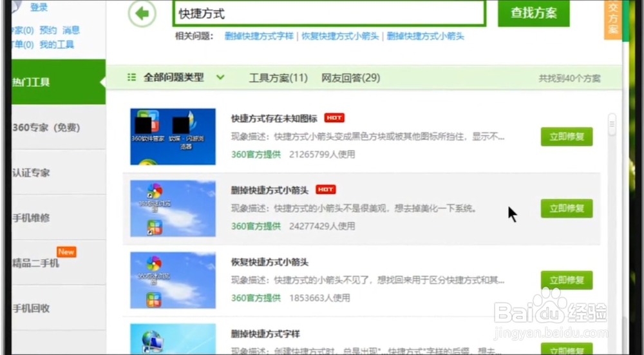Screen dimensions: 644x355
Task: Select 认证专家 in the sidebar
Action: (59, 173)
